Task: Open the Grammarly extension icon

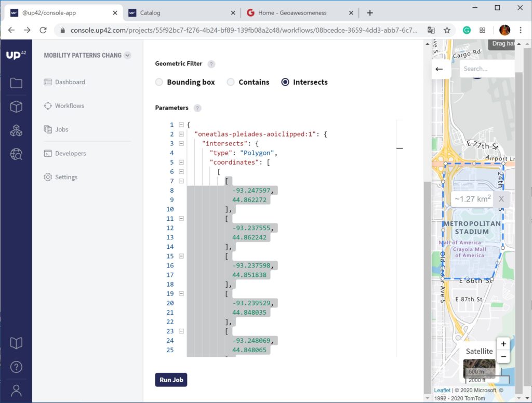Action: 467,30
